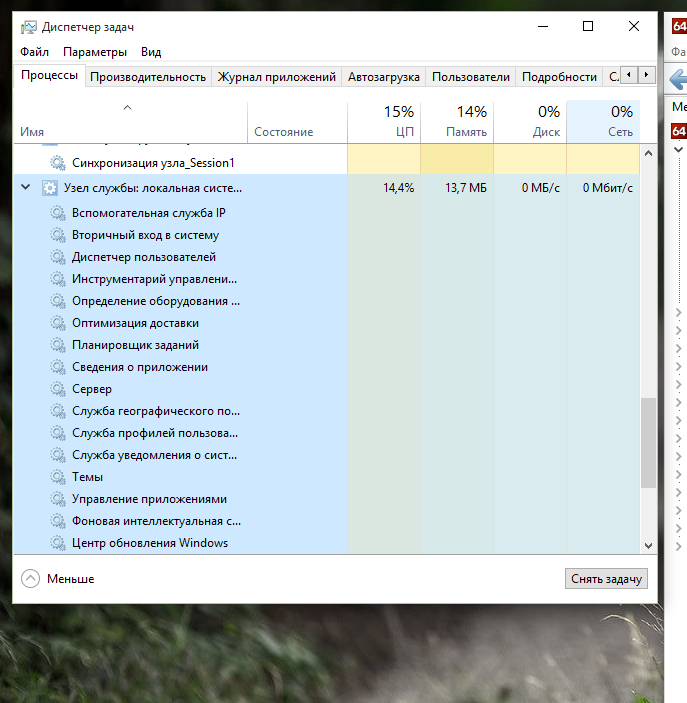Open the Параметры menu

pos(95,52)
